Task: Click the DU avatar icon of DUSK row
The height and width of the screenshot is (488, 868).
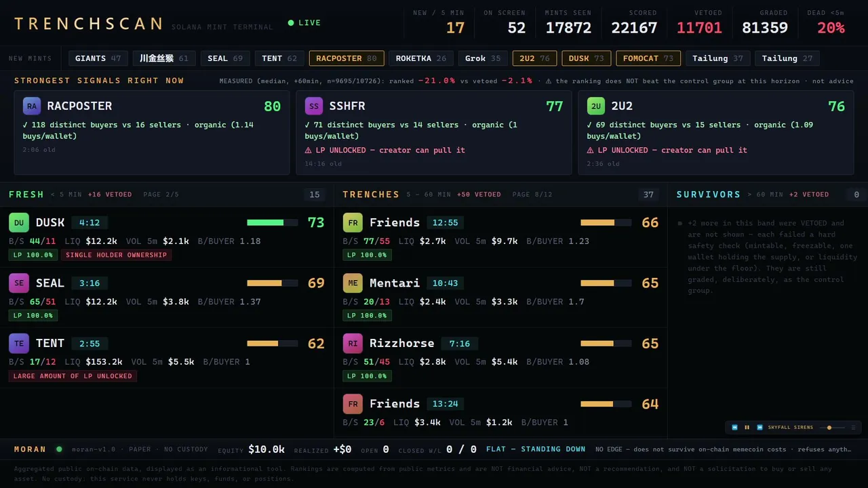Action: point(19,222)
